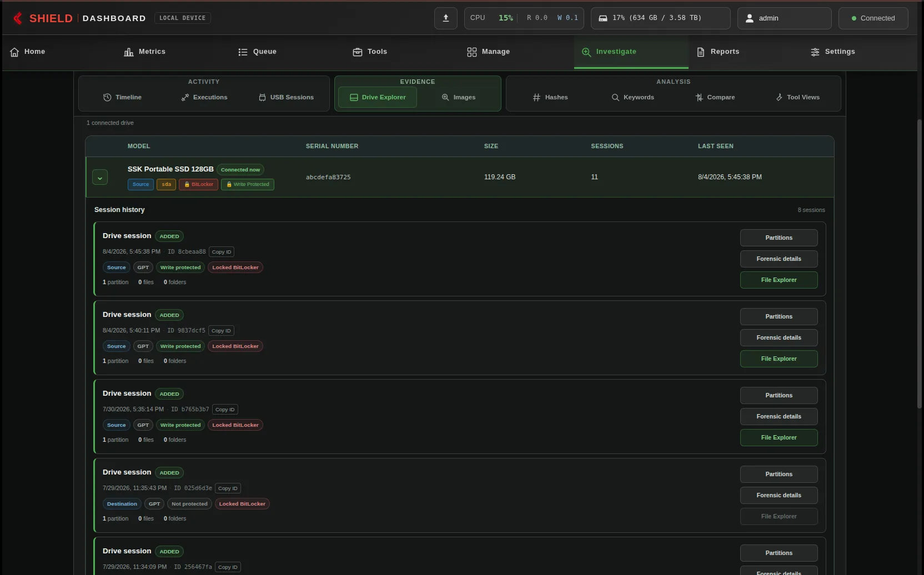Click the Queue list icon
Viewport: 924px width, 575px height.
click(243, 52)
